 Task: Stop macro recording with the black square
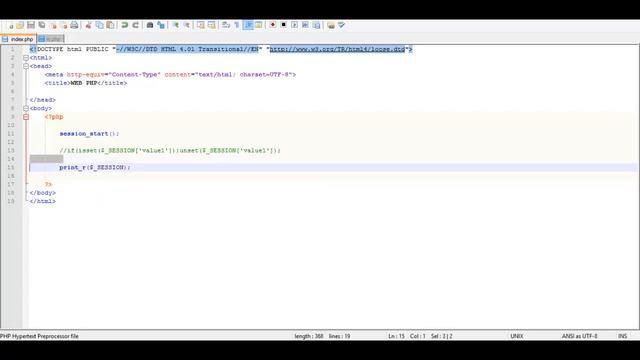(284, 25)
